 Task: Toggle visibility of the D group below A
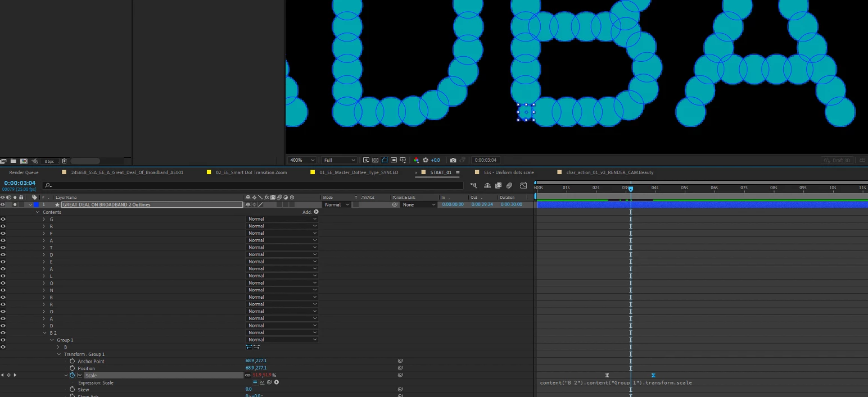pyautogui.click(x=3, y=326)
